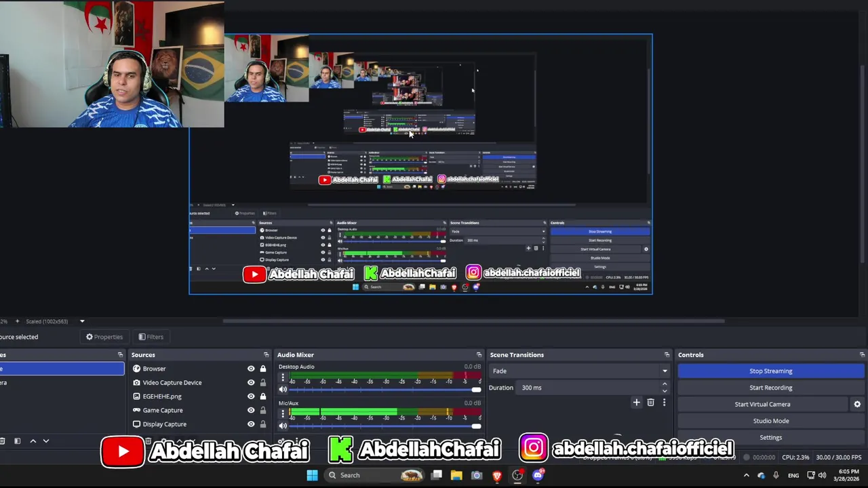Add a new scene transition with plus
The image size is (868, 488).
[x=636, y=403]
